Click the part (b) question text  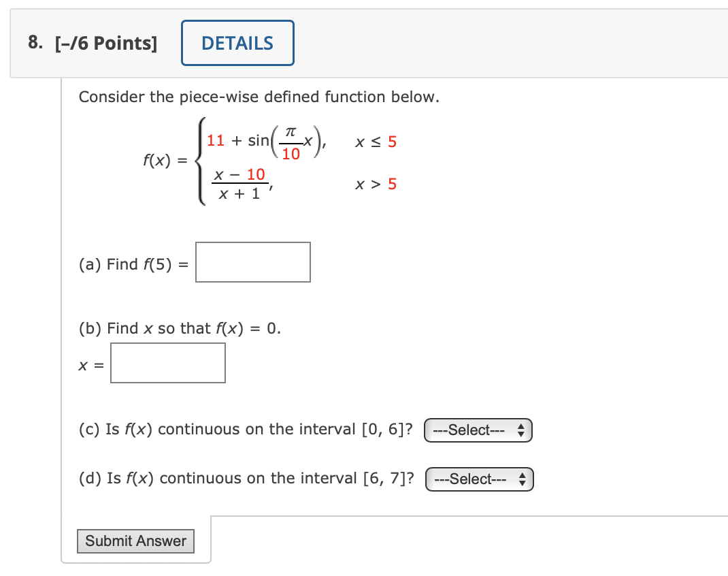[x=180, y=328]
